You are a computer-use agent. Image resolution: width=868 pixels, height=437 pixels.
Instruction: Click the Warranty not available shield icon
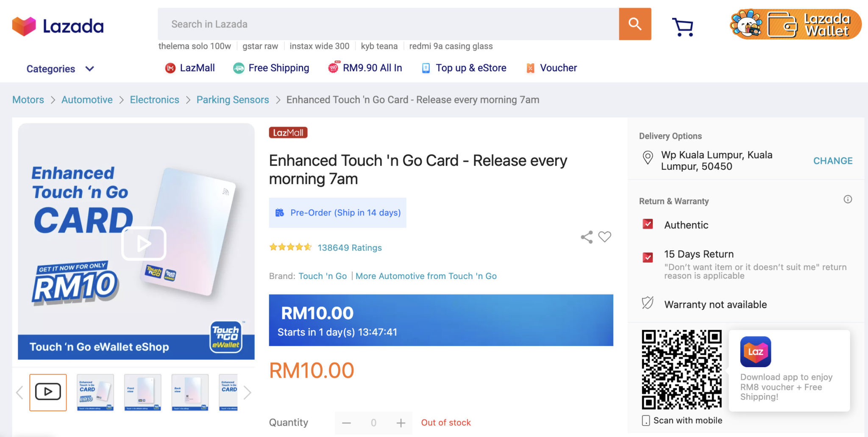[648, 303]
